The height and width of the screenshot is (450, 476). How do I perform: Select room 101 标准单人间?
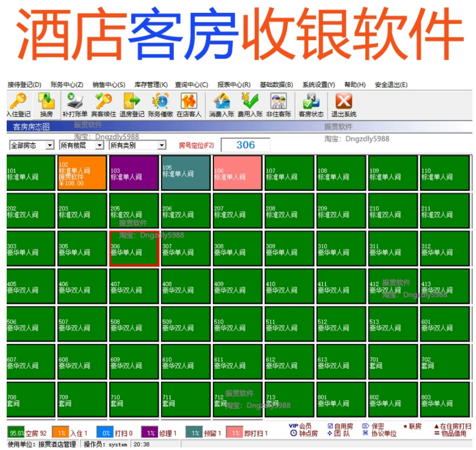(31, 173)
